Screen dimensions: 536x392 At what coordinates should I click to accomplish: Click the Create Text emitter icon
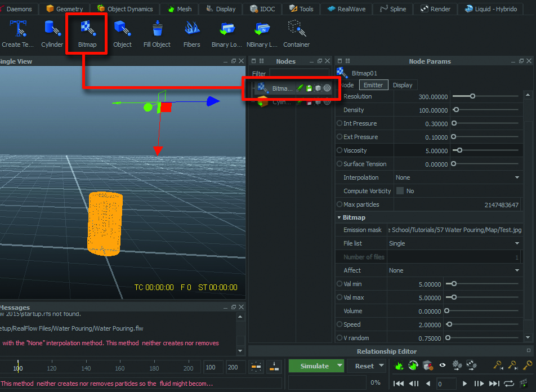click(18, 29)
